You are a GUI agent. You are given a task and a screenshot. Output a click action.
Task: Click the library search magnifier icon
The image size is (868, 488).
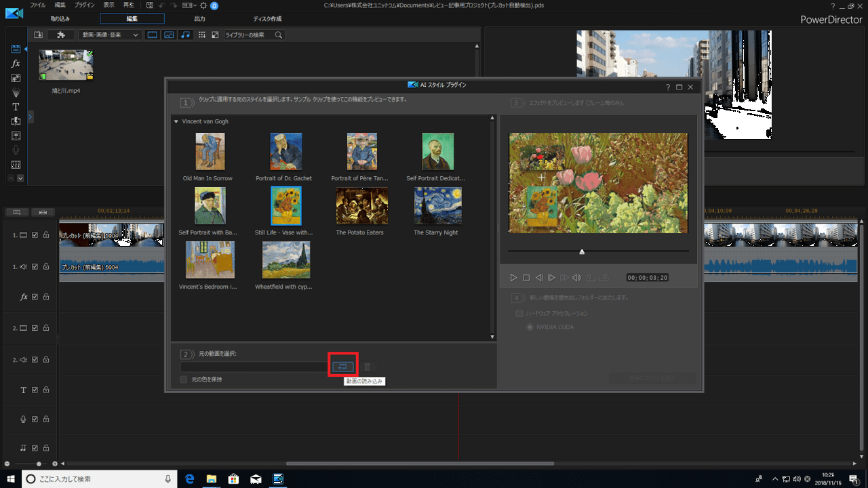pyautogui.click(x=278, y=35)
